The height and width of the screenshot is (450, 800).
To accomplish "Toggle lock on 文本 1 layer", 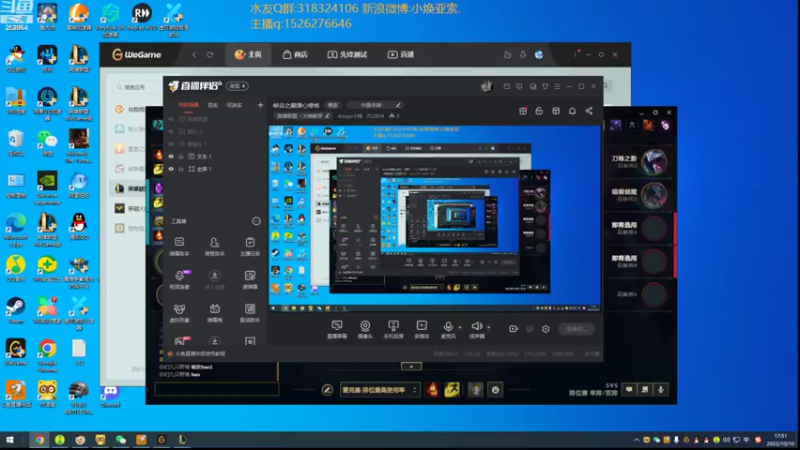I will pos(181,157).
